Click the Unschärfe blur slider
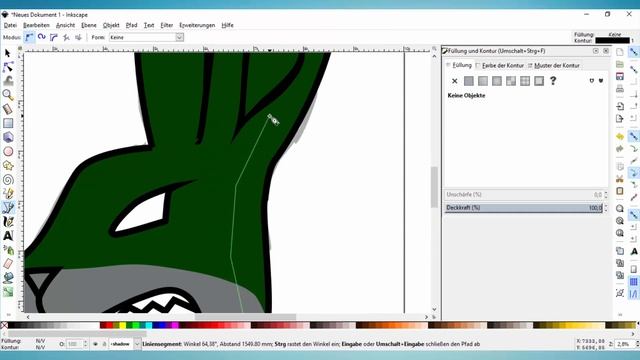The height and width of the screenshot is (360, 640). point(524,195)
